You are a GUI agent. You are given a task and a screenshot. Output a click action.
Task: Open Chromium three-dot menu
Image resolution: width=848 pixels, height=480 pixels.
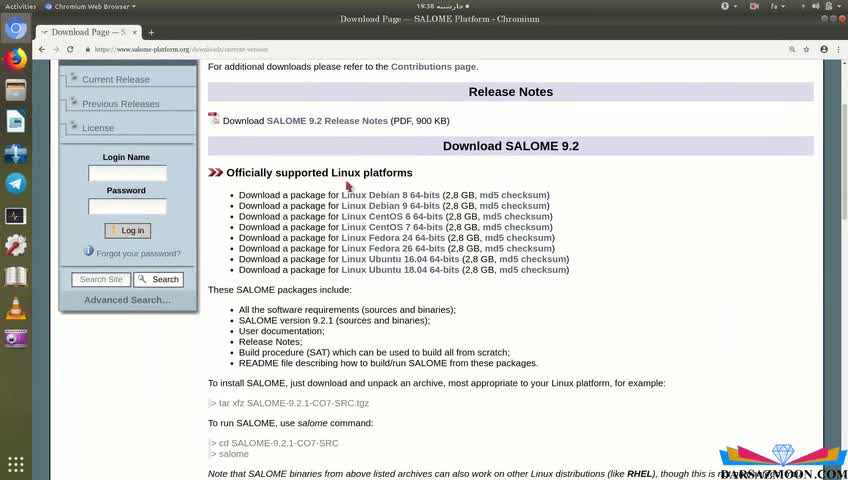[x=839, y=49]
